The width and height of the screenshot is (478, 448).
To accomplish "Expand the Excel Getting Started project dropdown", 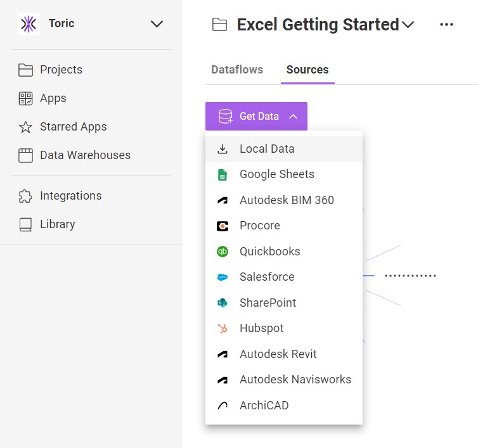I will pyautogui.click(x=408, y=25).
